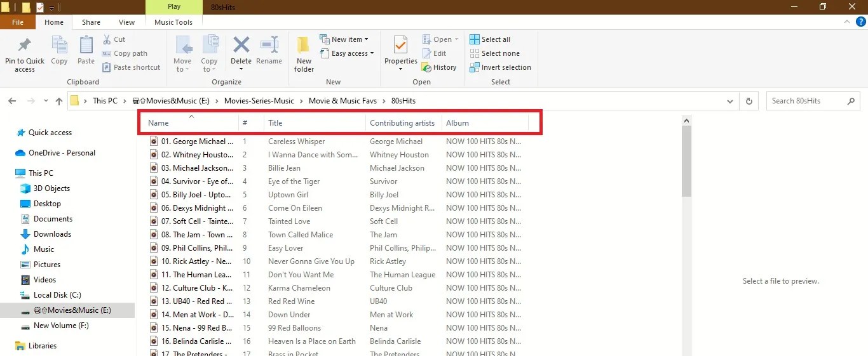
Task: Click the Paste ribbon icon
Action: [x=86, y=45]
